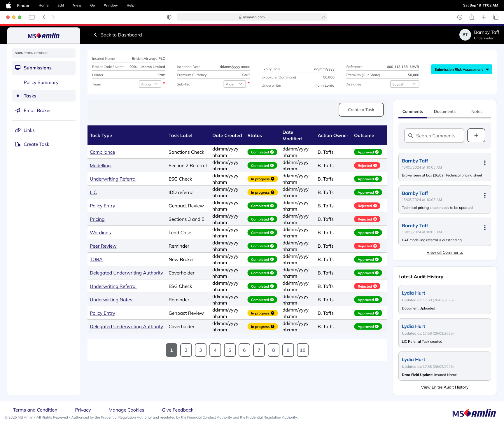Switch to the Documents tab
Viewport: 504px width, 425px height.
(x=444, y=111)
